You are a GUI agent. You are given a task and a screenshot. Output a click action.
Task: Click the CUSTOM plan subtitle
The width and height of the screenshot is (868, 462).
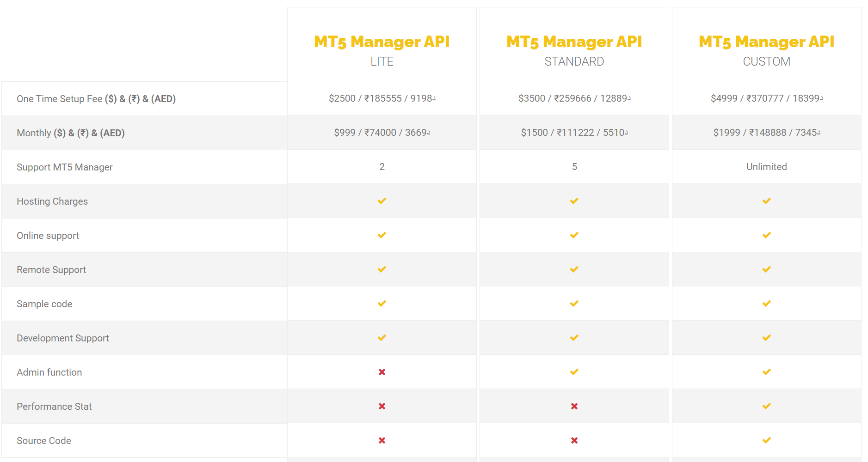[x=766, y=61]
